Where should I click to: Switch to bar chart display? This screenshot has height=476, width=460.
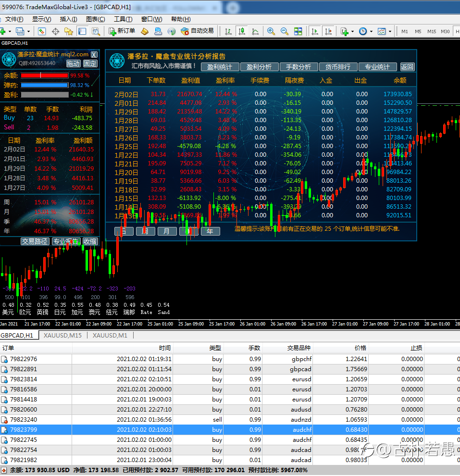(228, 31)
